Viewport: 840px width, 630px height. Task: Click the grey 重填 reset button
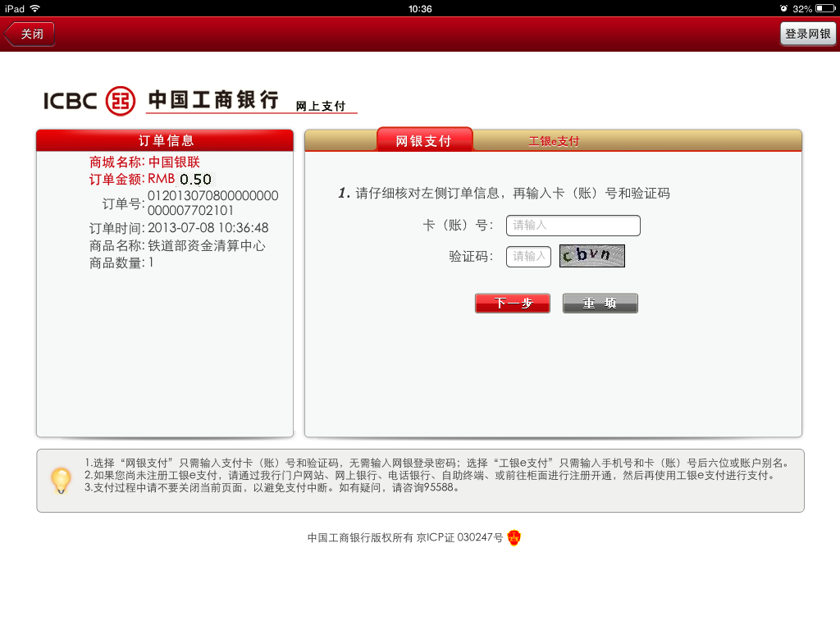pos(600,304)
